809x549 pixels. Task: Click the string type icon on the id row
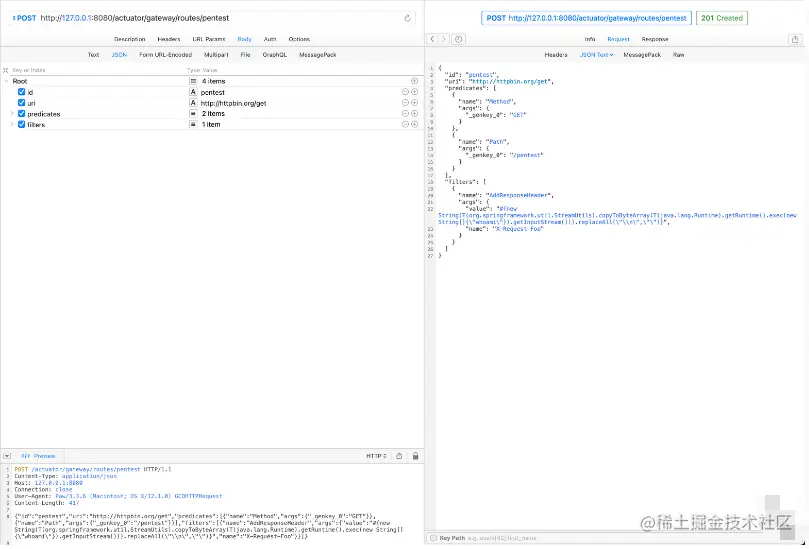point(193,92)
